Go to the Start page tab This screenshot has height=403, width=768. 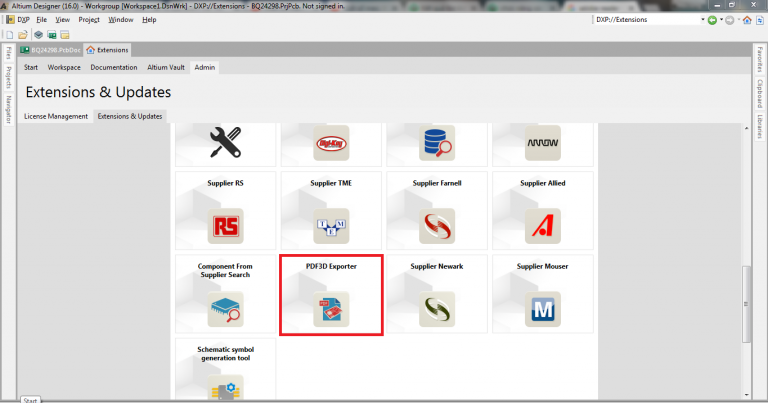pyautogui.click(x=31, y=67)
